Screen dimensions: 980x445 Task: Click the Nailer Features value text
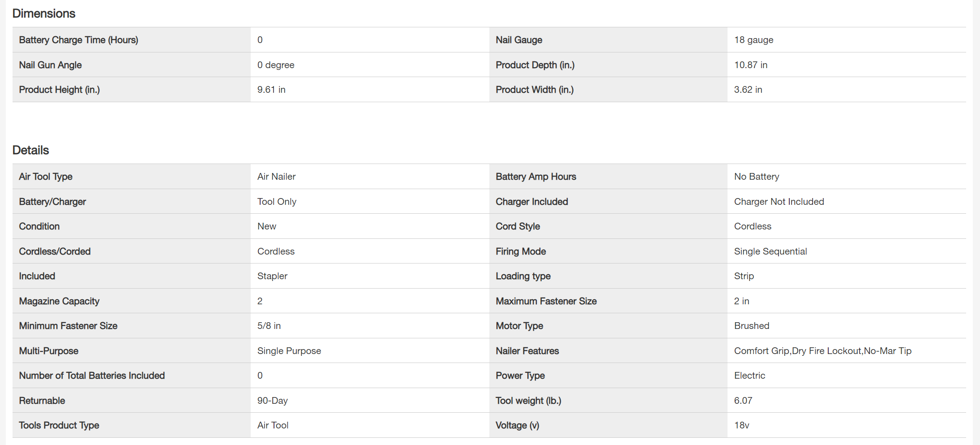(x=822, y=351)
